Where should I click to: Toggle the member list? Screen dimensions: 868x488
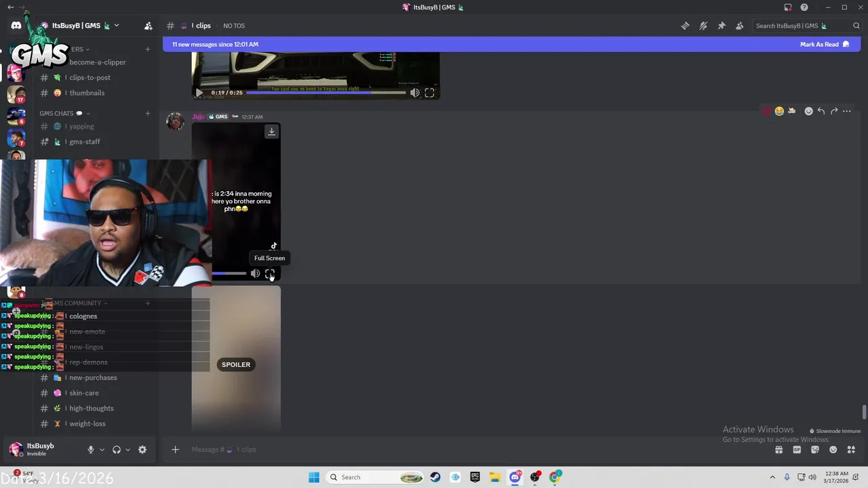739,26
